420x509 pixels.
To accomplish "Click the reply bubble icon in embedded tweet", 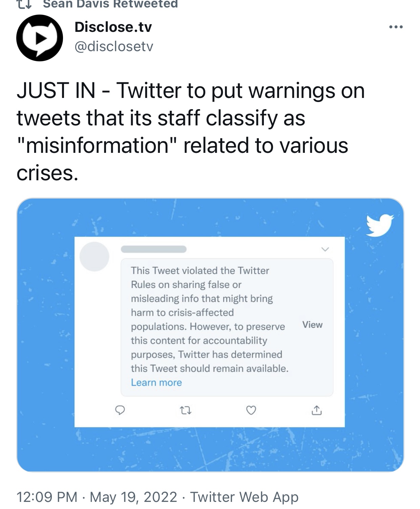I will (x=120, y=410).
